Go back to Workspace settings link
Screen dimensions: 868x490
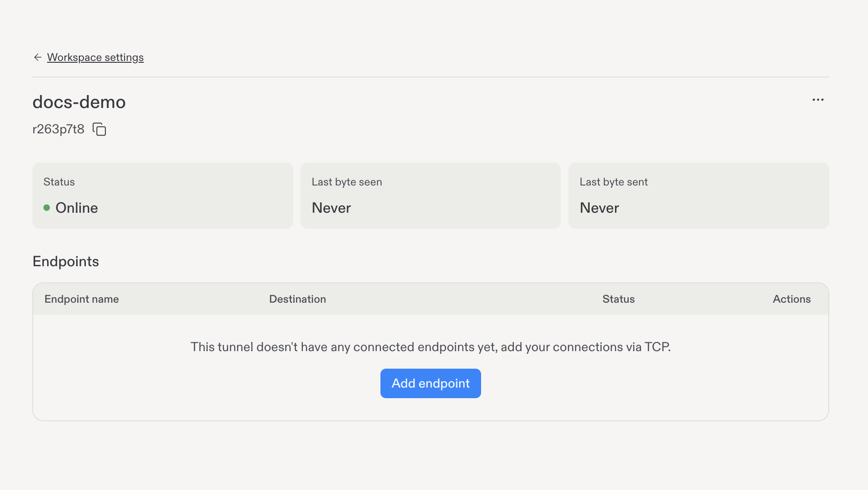click(x=95, y=57)
